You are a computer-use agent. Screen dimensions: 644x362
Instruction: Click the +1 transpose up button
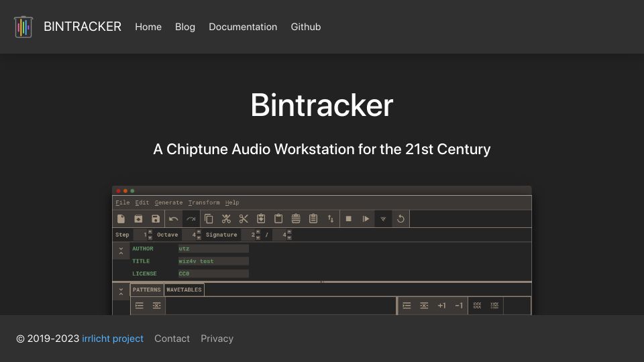441,306
